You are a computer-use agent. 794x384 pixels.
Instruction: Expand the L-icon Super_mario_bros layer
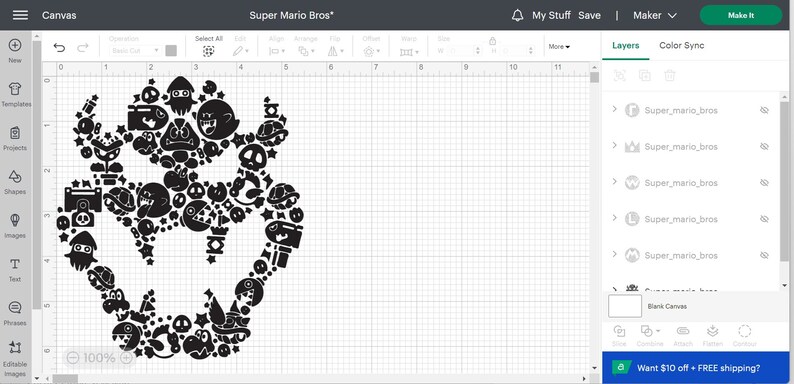click(615, 218)
